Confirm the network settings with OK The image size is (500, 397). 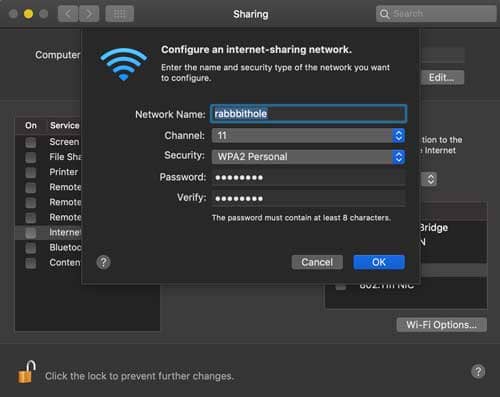click(379, 262)
